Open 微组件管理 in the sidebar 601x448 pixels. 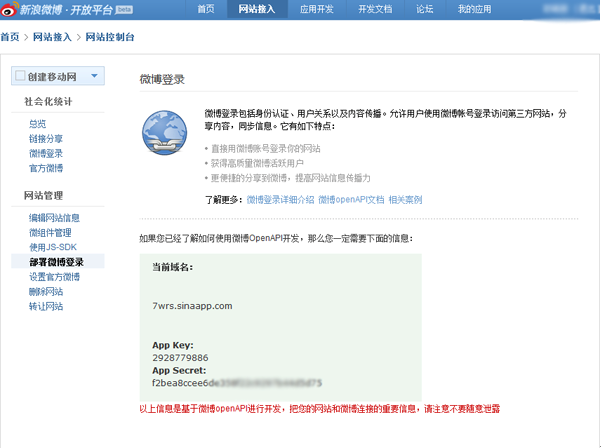[x=50, y=233]
